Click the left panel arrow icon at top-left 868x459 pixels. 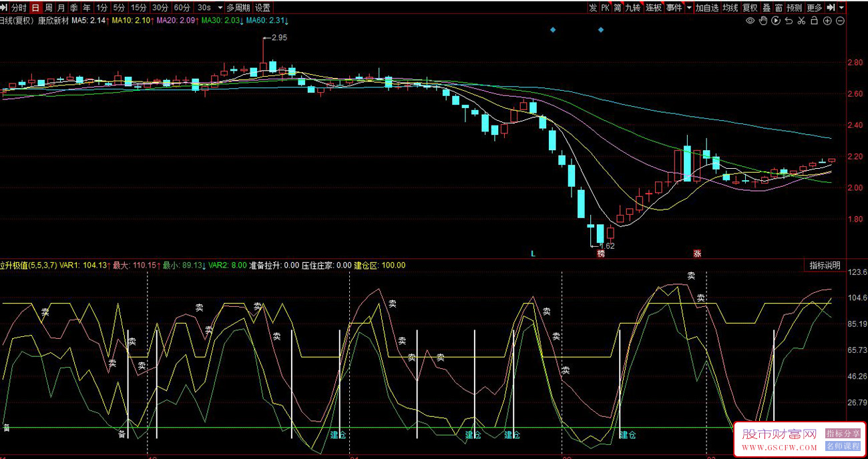(x=4, y=8)
